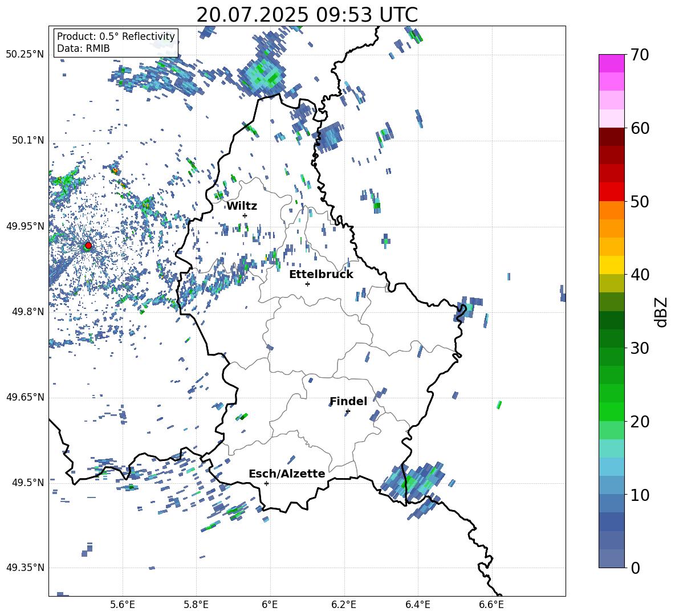Click the 50 tick on colorbar
The image size is (675, 616).
(640, 201)
